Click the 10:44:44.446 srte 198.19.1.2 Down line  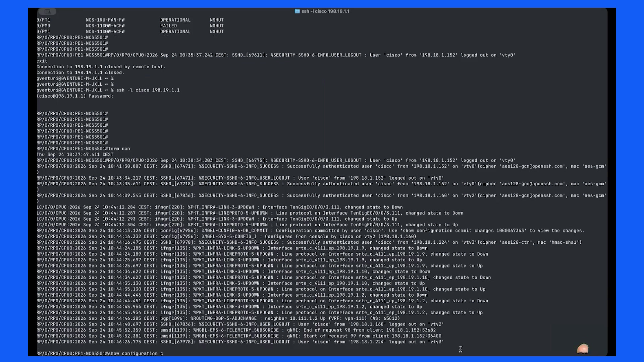[x=232, y=295]
